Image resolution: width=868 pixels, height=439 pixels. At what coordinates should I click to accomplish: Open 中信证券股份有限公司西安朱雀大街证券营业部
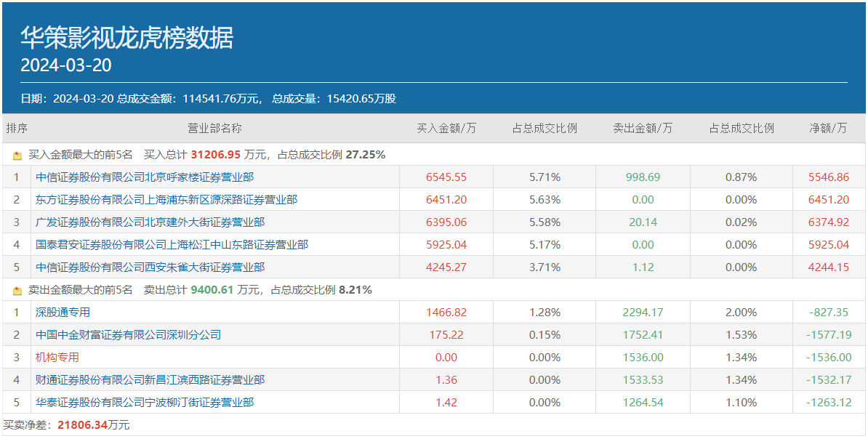[x=150, y=267]
